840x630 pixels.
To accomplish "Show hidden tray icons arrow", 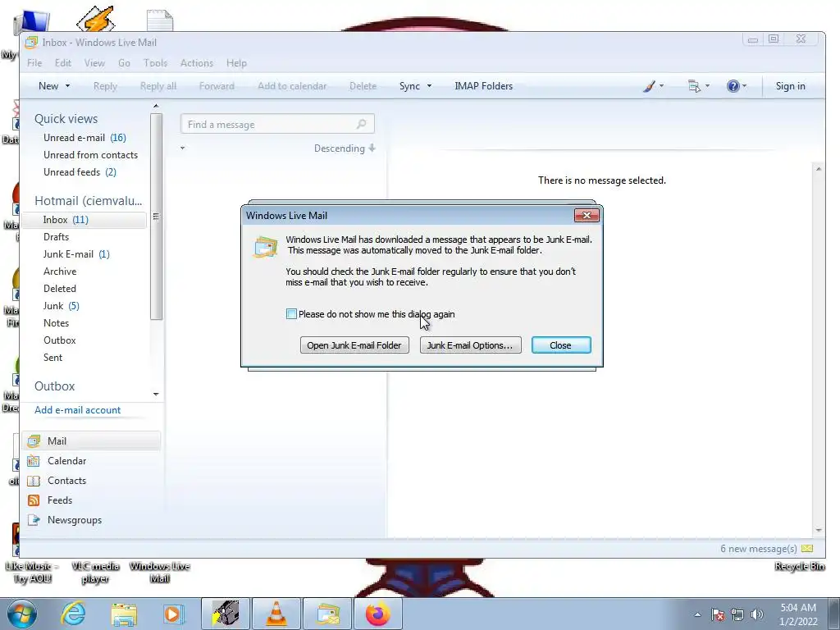I will click(x=697, y=614).
